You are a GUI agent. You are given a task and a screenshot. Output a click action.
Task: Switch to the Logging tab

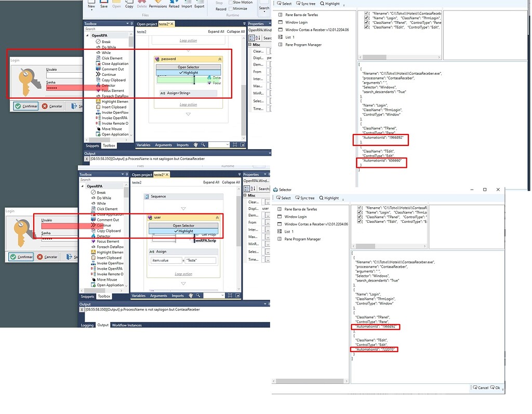click(86, 325)
